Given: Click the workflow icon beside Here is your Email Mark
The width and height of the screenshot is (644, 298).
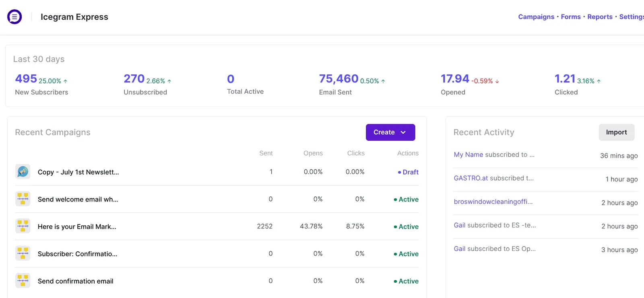Looking at the screenshot, I should pos(23,226).
